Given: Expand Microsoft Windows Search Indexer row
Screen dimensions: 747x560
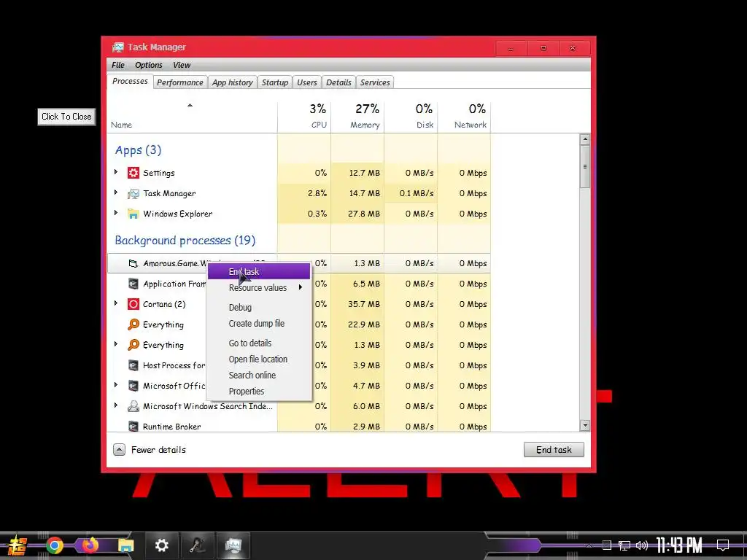Looking at the screenshot, I should point(116,405).
